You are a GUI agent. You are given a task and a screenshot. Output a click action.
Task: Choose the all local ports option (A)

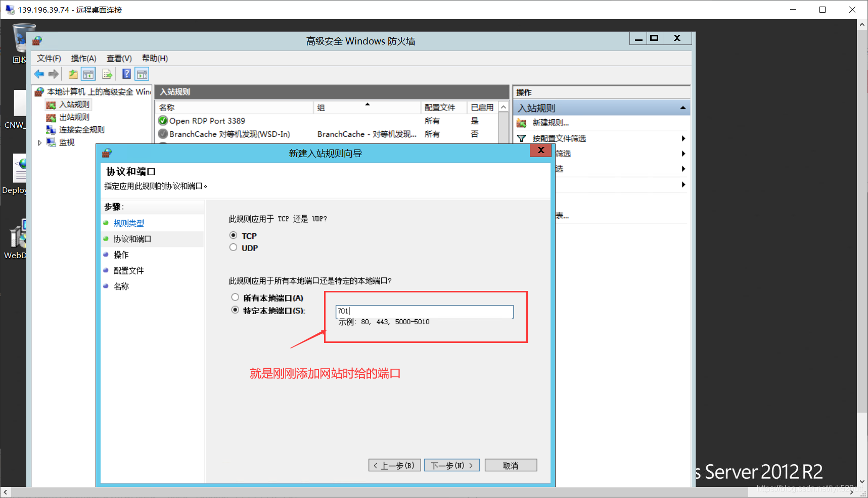point(235,297)
